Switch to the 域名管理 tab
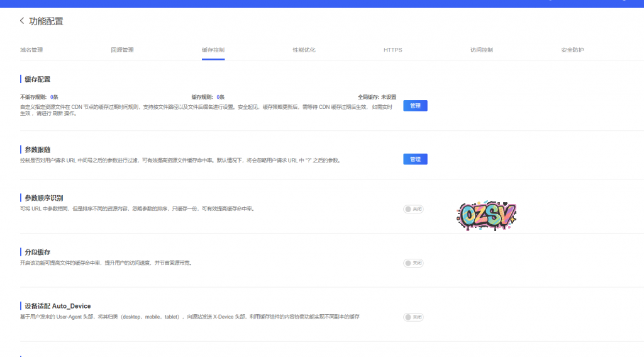The height and width of the screenshot is (357, 644). point(31,50)
